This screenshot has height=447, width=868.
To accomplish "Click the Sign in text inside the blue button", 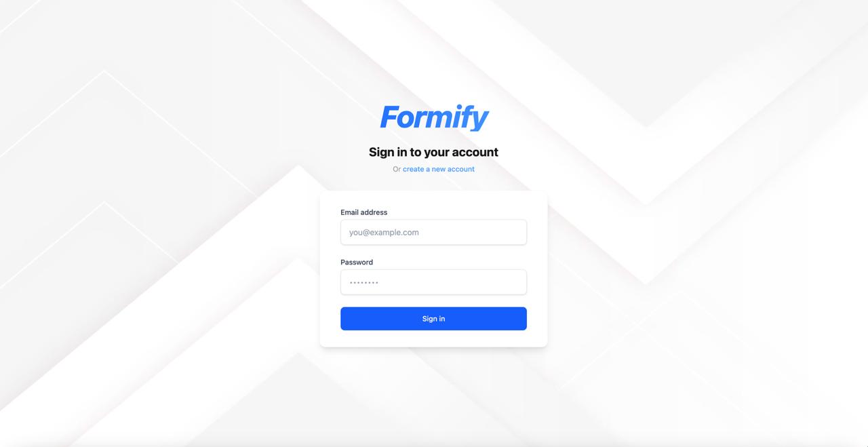I will point(433,319).
